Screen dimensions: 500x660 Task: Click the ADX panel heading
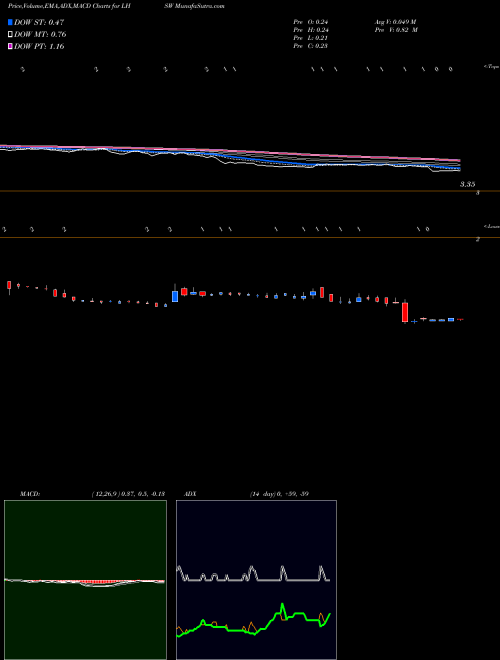[190, 494]
